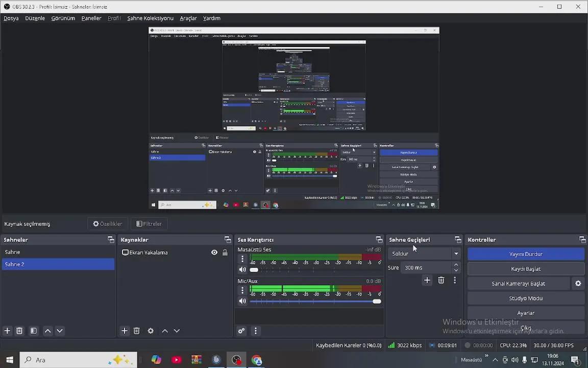This screenshot has height=368, width=588.
Task: Open source properties gear in Kaynaklar panel
Action: [151, 331]
